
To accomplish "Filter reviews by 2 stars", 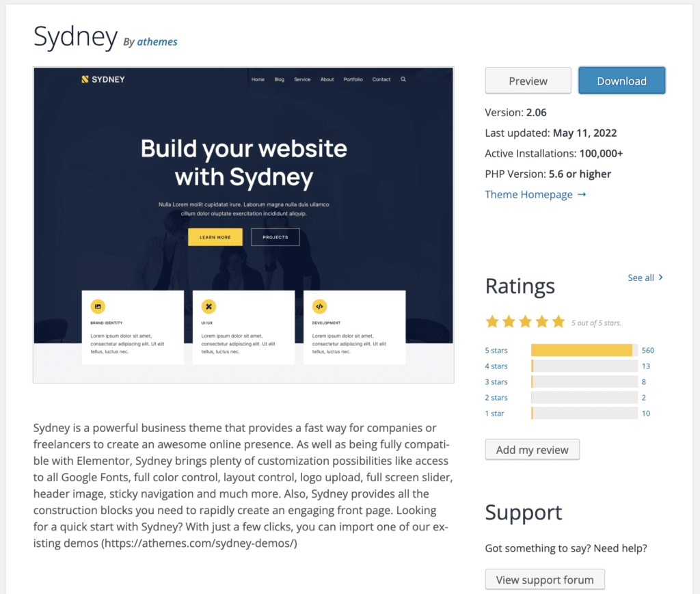I will (496, 398).
